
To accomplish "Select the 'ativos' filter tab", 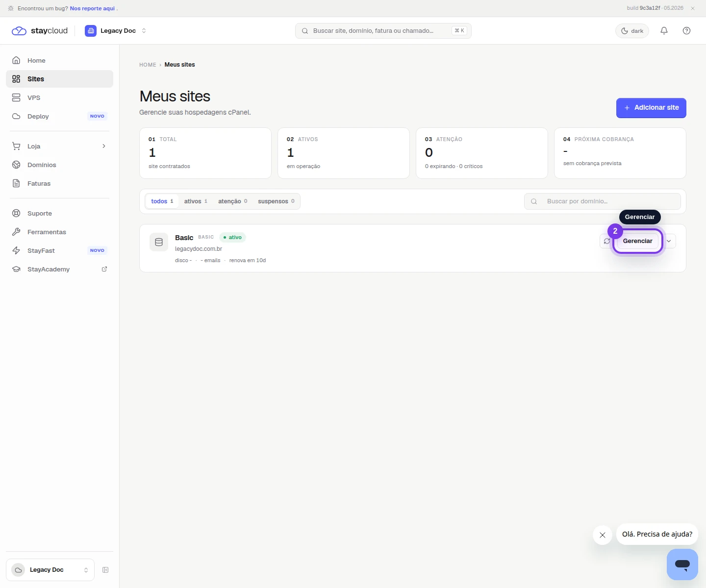I will pos(196,201).
